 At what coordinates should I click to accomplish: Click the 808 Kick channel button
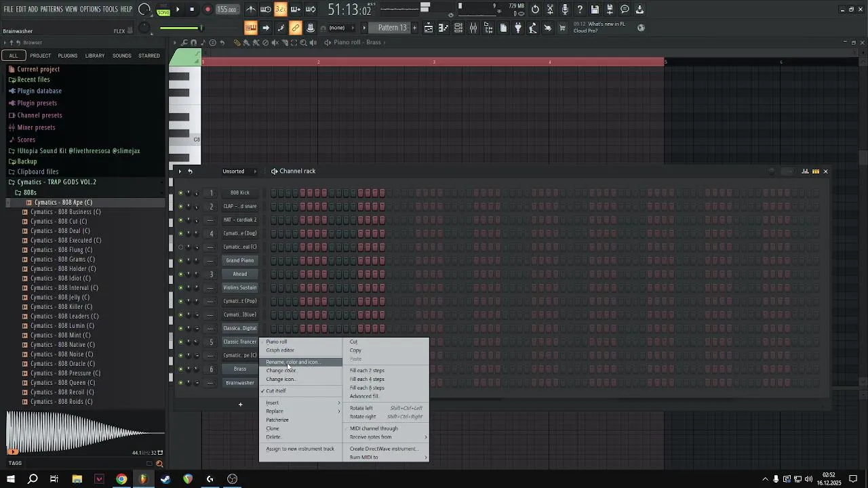240,192
